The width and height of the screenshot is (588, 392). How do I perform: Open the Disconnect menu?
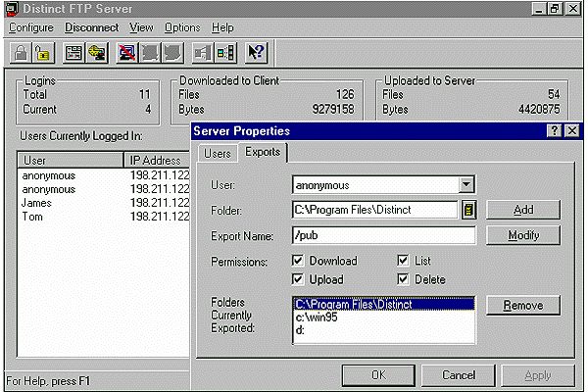pyautogui.click(x=91, y=27)
